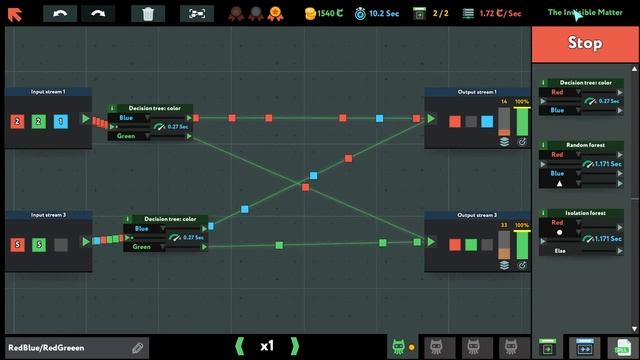Click the speed gauge on upper Decision tree node
This screenshot has height=360, width=640.
(x=159, y=127)
